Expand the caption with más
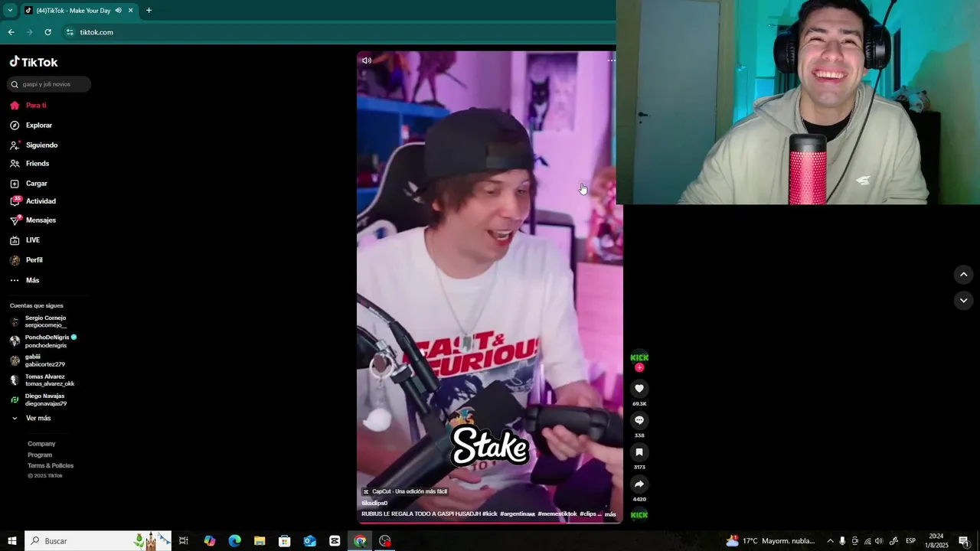 point(610,514)
